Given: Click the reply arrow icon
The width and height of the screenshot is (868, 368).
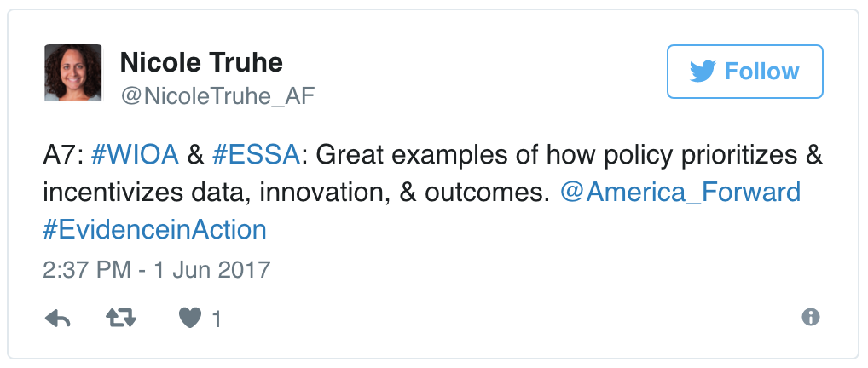Looking at the screenshot, I should point(57,319).
